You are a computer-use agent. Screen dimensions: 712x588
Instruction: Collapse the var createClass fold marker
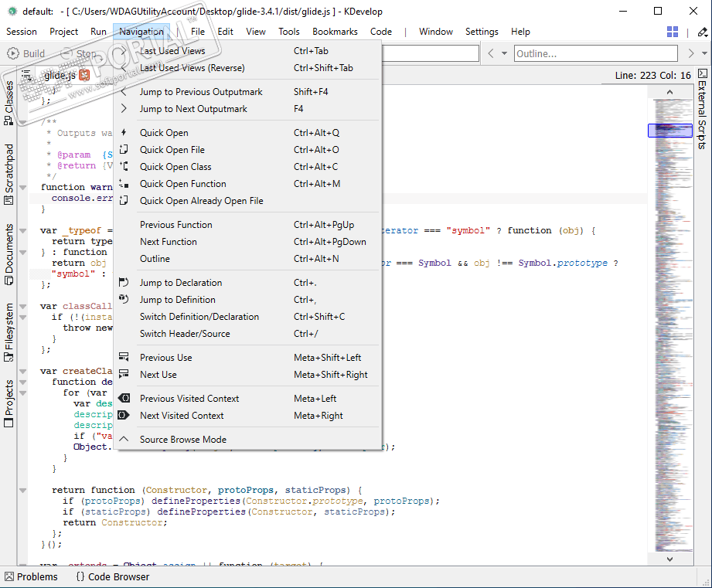point(23,371)
